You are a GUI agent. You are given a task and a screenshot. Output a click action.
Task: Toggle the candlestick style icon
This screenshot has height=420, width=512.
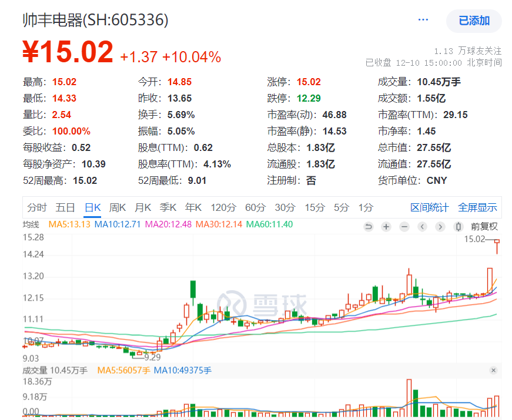click(458, 227)
